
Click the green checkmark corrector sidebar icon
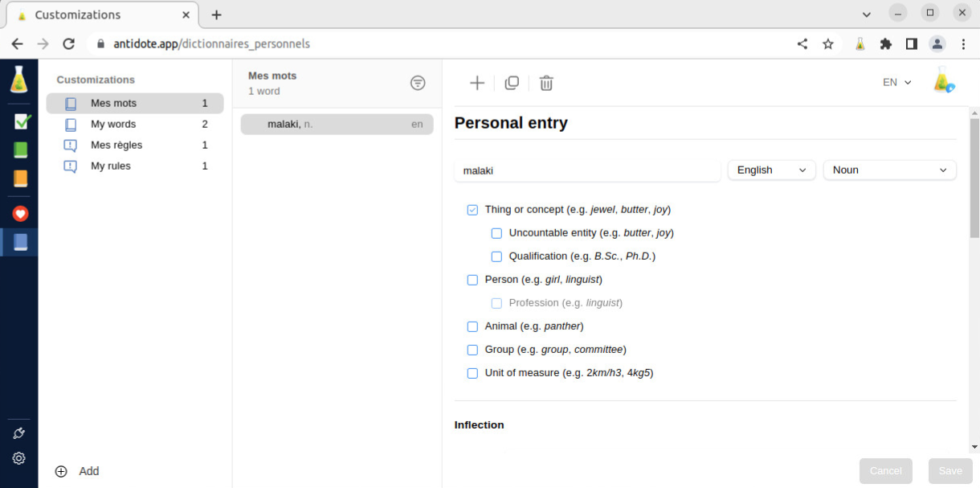(22, 121)
